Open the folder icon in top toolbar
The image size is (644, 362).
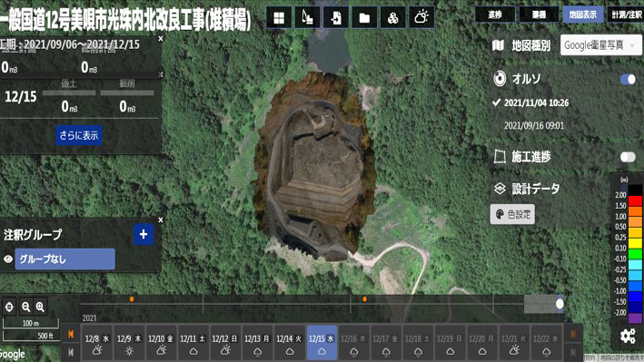[364, 17]
